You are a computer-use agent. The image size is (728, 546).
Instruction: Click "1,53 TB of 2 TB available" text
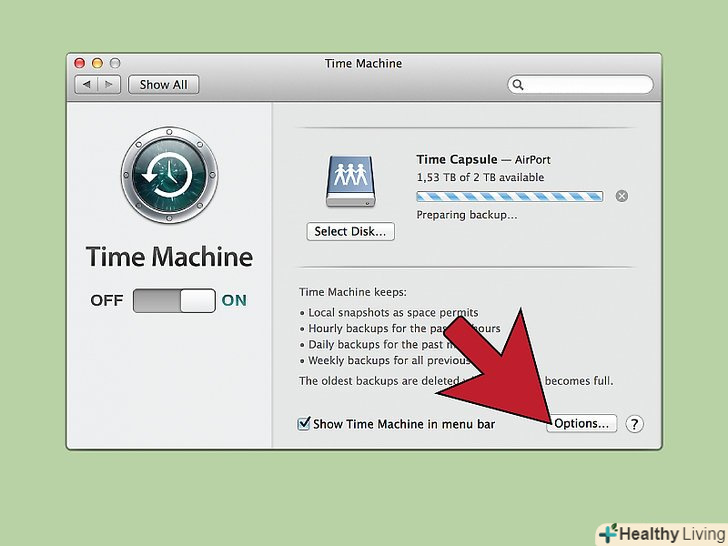480,177
